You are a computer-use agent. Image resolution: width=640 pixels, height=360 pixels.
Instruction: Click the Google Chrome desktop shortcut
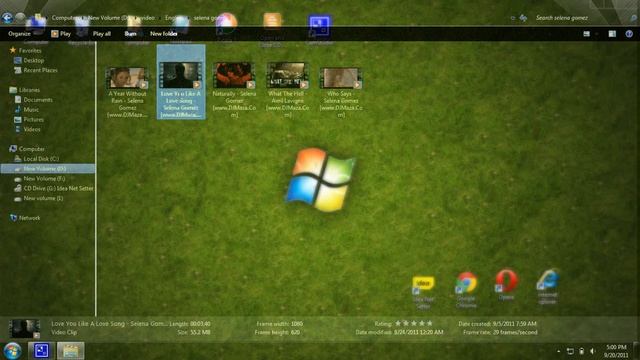[466, 289]
